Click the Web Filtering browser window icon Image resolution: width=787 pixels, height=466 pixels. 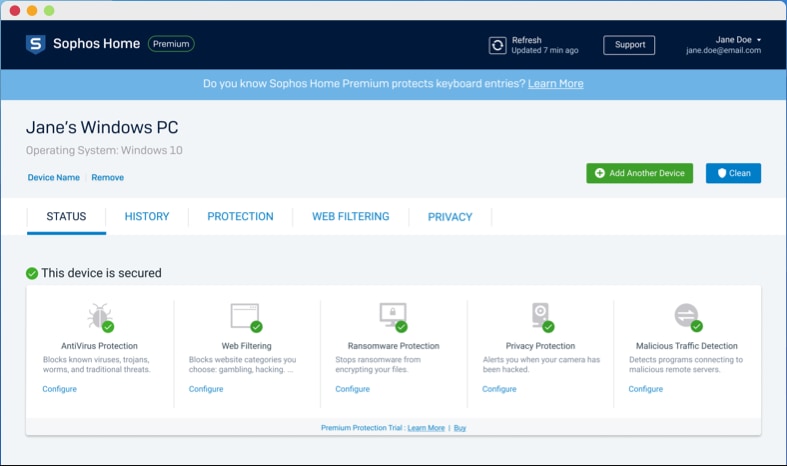[x=246, y=317]
